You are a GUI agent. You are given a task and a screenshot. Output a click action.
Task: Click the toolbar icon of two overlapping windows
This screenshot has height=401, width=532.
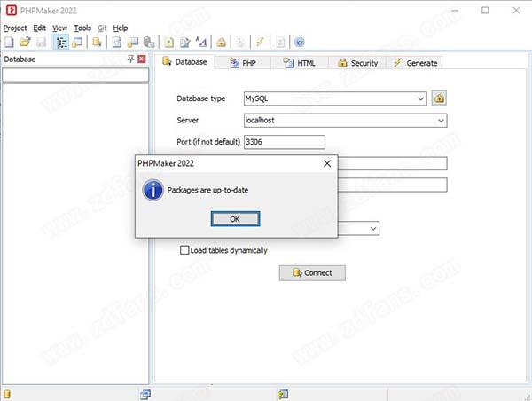[133, 43]
